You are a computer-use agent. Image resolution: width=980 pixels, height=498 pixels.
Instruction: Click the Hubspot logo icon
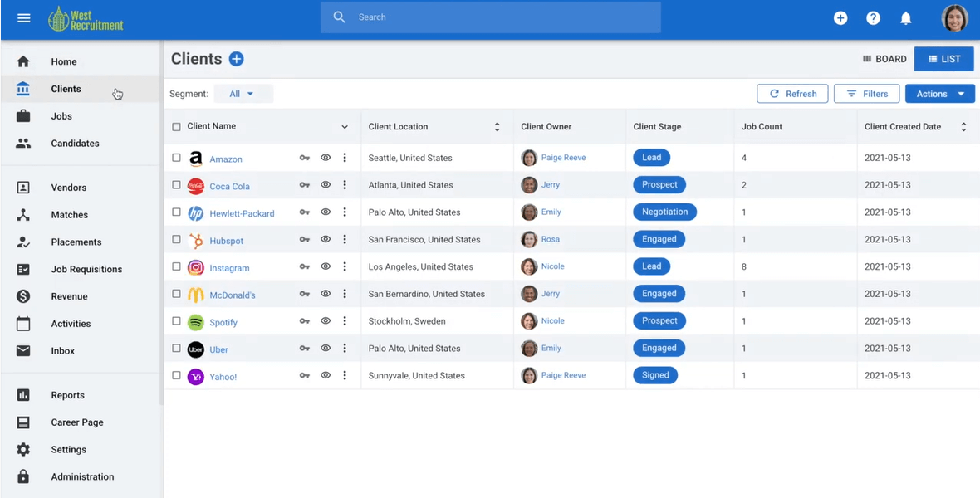tap(196, 241)
